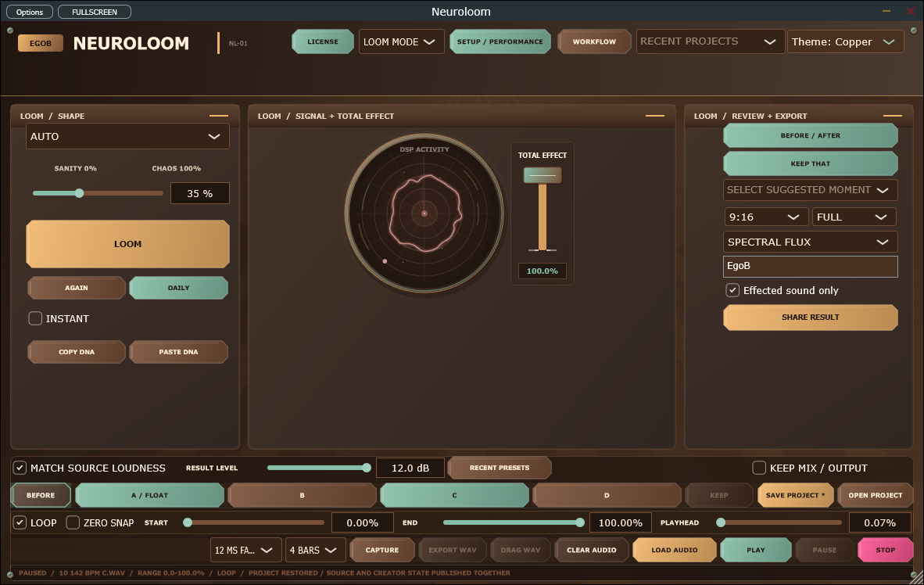Collapse the Loom / Shape panel
The width and height of the screenshot is (924, 585).
click(x=218, y=116)
